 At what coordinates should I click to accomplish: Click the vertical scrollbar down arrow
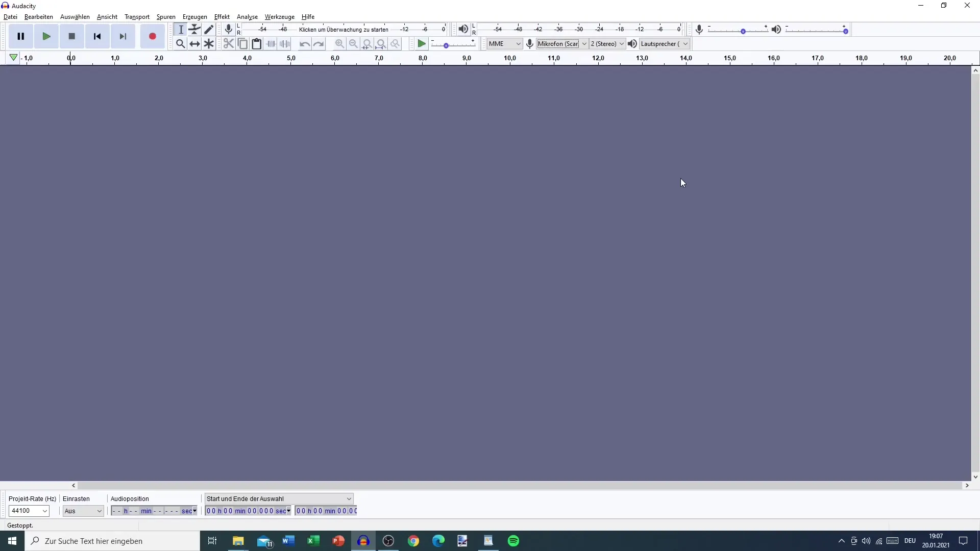pos(975,477)
